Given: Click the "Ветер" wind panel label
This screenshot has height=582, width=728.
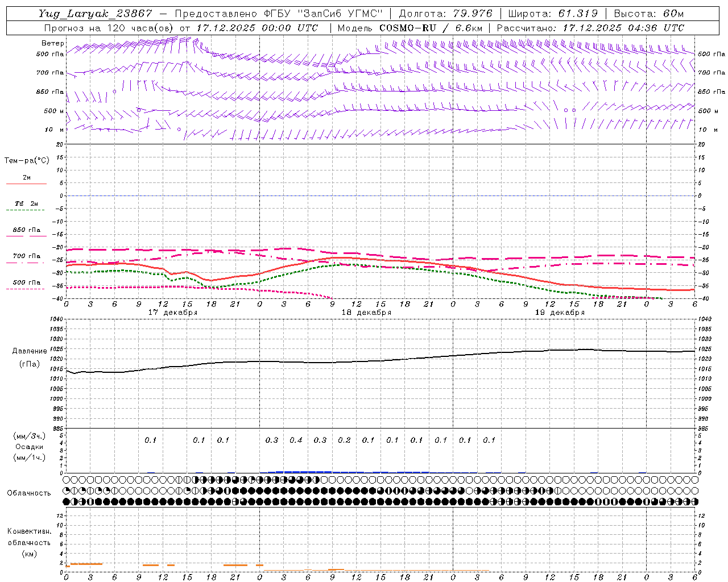Looking at the screenshot, I should click(53, 43).
